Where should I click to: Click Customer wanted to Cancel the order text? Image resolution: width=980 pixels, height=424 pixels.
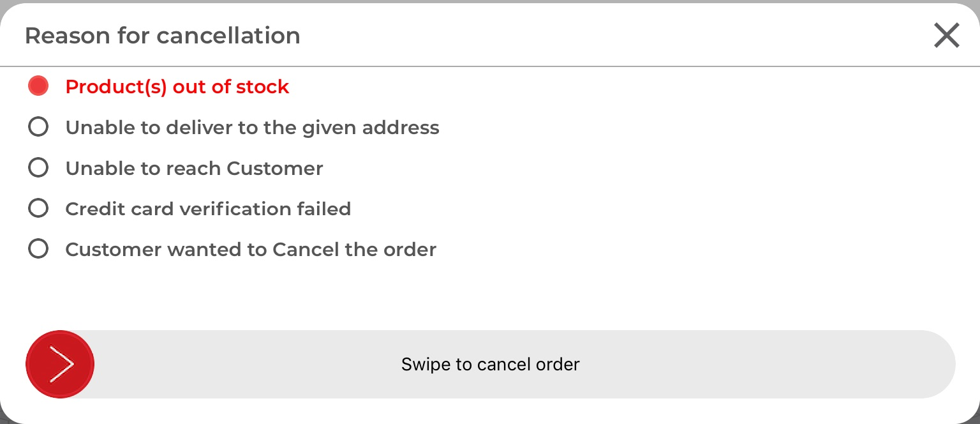(x=251, y=250)
